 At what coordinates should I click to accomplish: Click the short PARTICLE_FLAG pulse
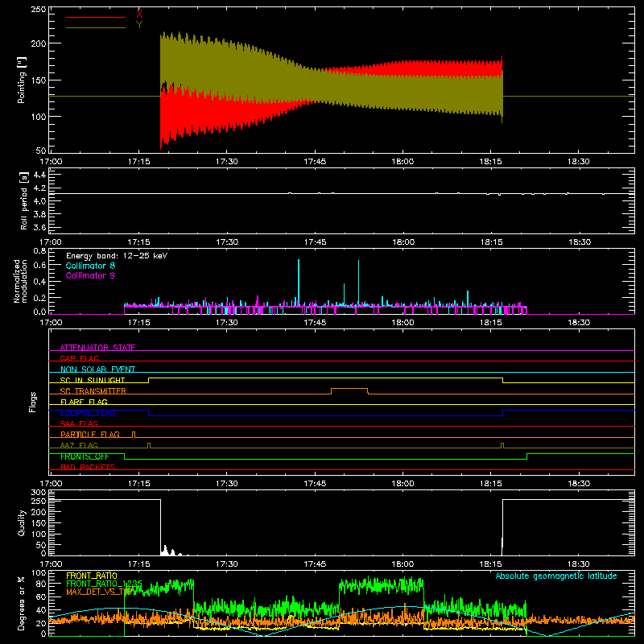click(x=133, y=435)
